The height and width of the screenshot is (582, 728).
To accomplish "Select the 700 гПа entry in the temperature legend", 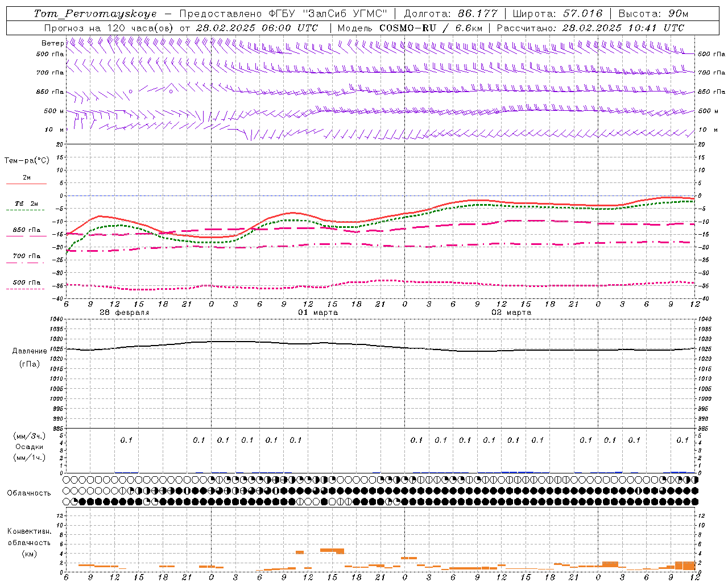I will 27,256.
